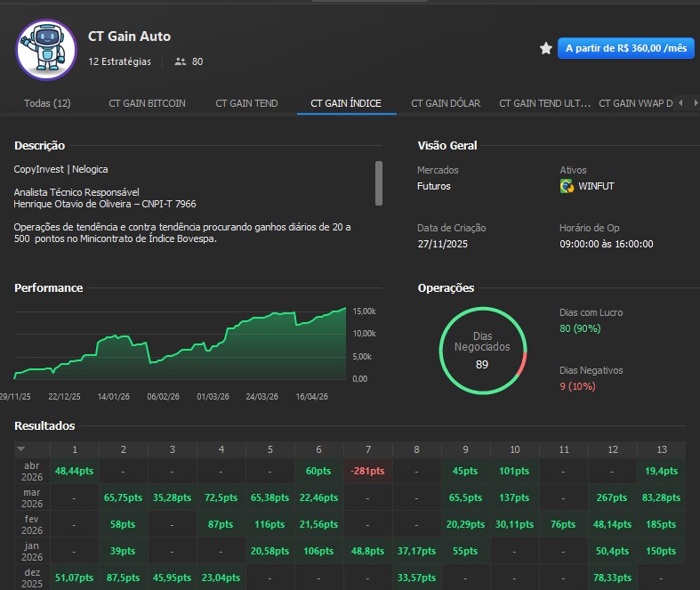Click the '185pts' cell in fev 2026
Screen dimensions: 700x590
pyautogui.click(x=661, y=524)
